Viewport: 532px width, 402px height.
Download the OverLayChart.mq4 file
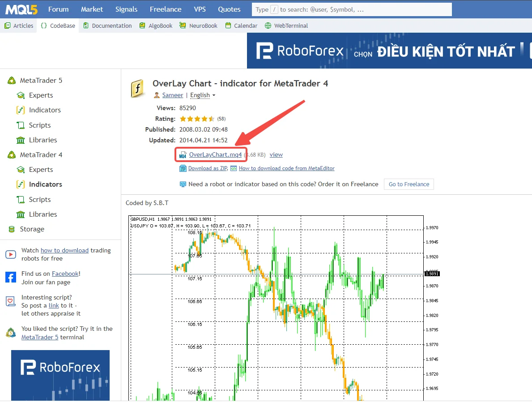click(215, 155)
